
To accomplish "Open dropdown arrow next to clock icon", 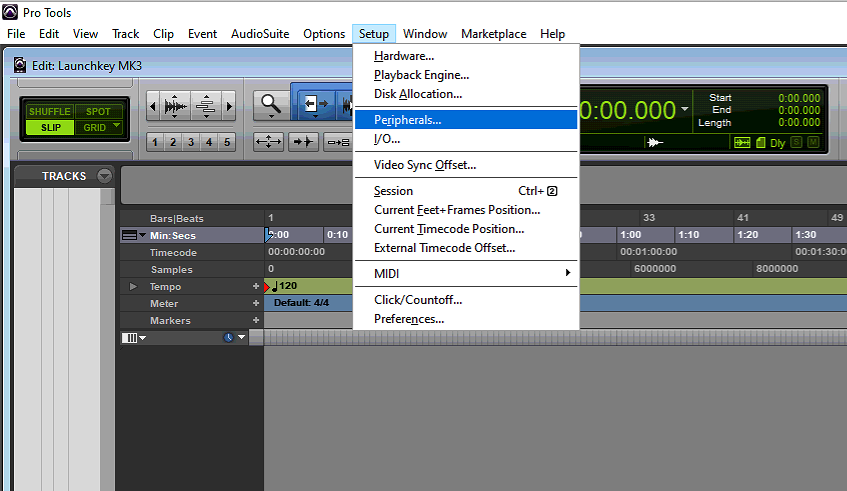I will tap(241, 337).
